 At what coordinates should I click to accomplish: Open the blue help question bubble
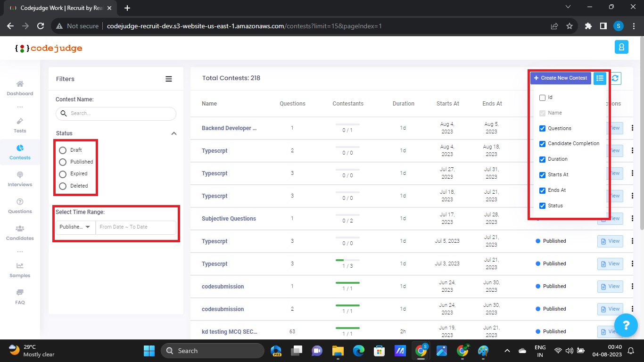click(x=626, y=325)
